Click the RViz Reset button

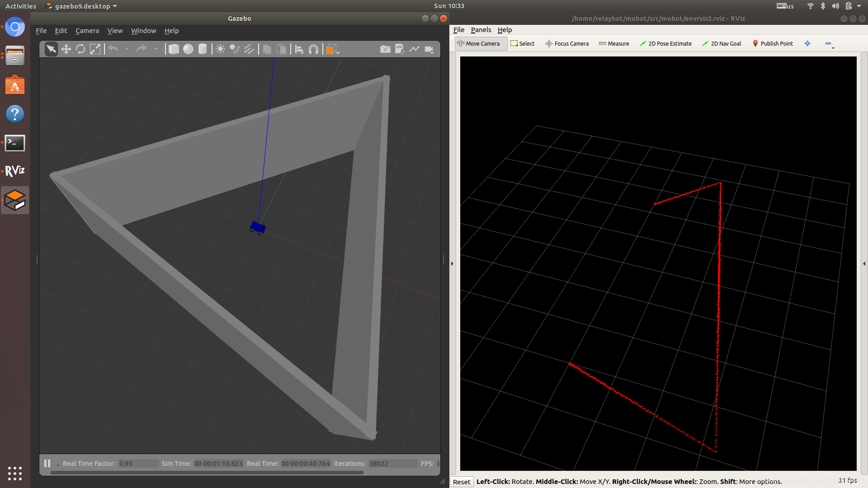(x=461, y=482)
